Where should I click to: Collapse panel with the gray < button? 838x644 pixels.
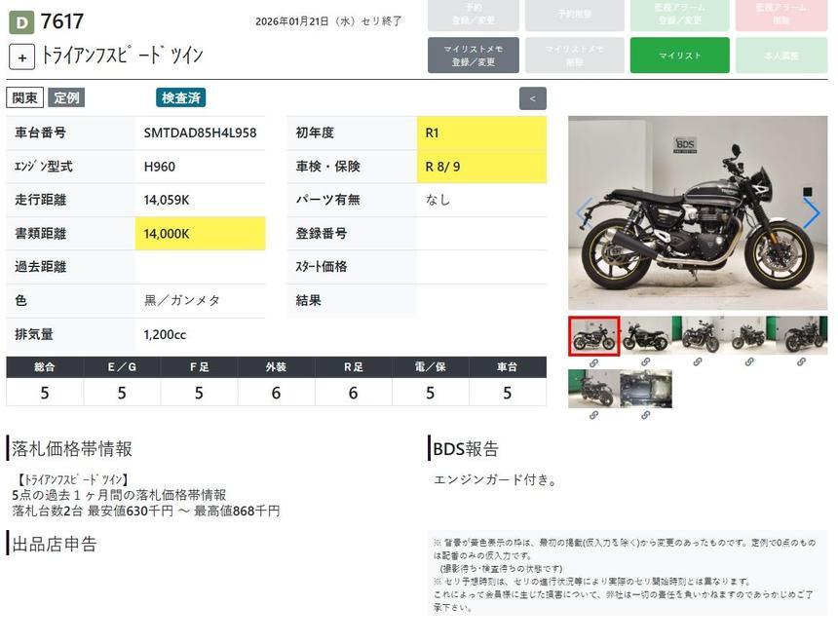[x=532, y=98]
